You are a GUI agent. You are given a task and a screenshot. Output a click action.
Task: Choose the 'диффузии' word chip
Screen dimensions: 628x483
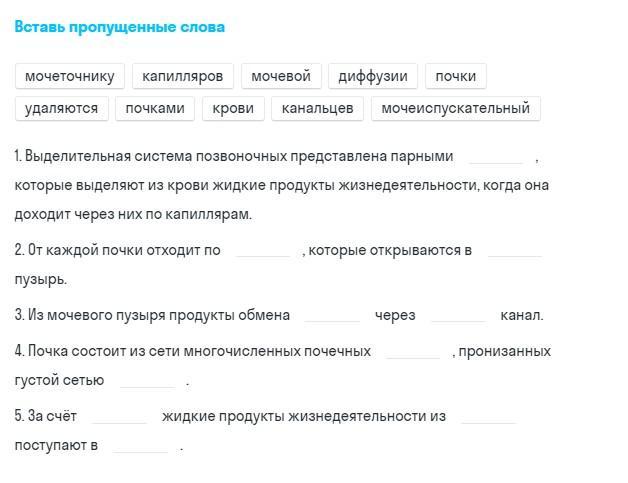372,76
